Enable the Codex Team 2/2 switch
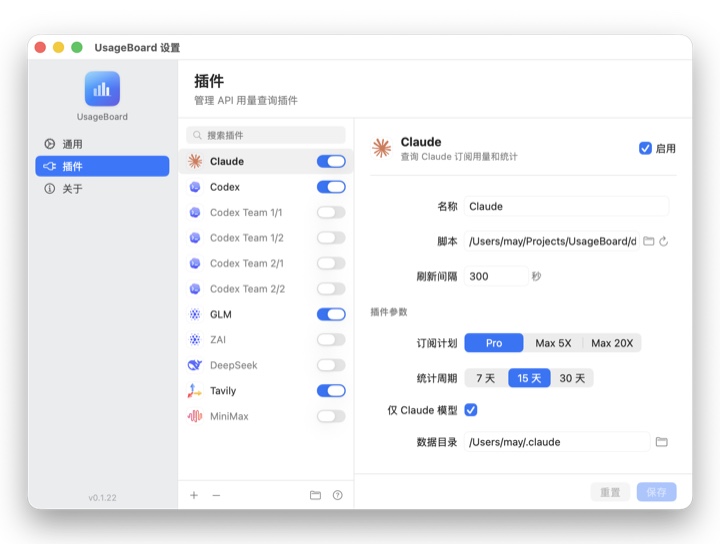Image resolution: width=720 pixels, height=544 pixels. (331, 289)
